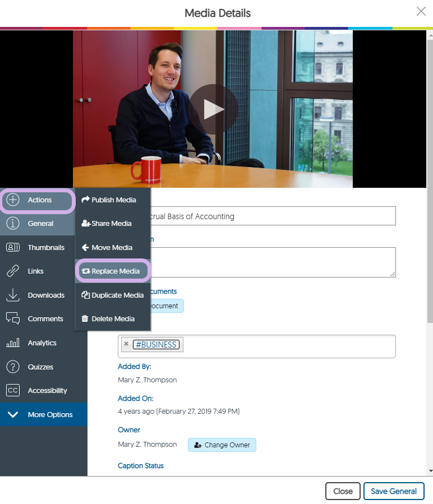Expand More Options in sidebar

tap(43, 415)
